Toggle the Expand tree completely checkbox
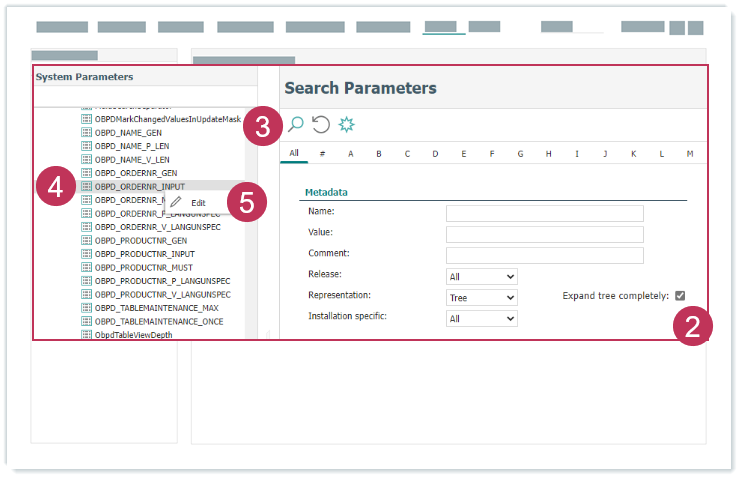741x479 pixels. click(x=680, y=296)
